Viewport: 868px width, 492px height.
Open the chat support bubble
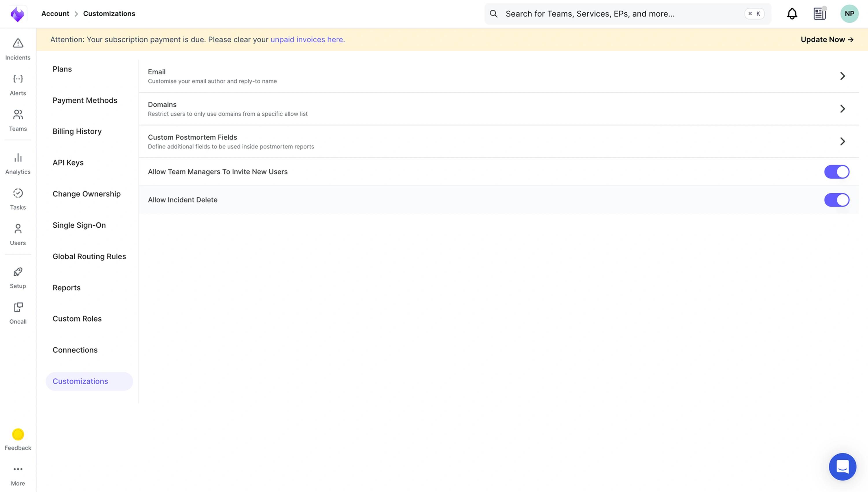[x=842, y=467]
